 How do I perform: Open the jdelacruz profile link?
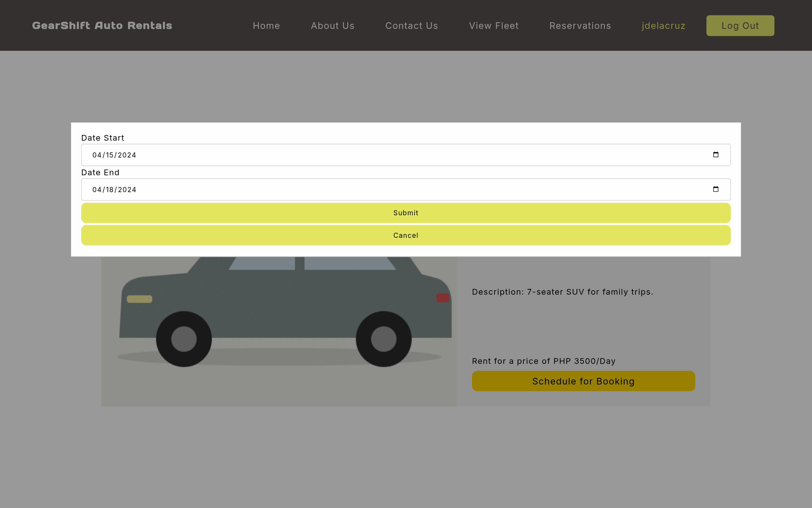(x=663, y=25)
